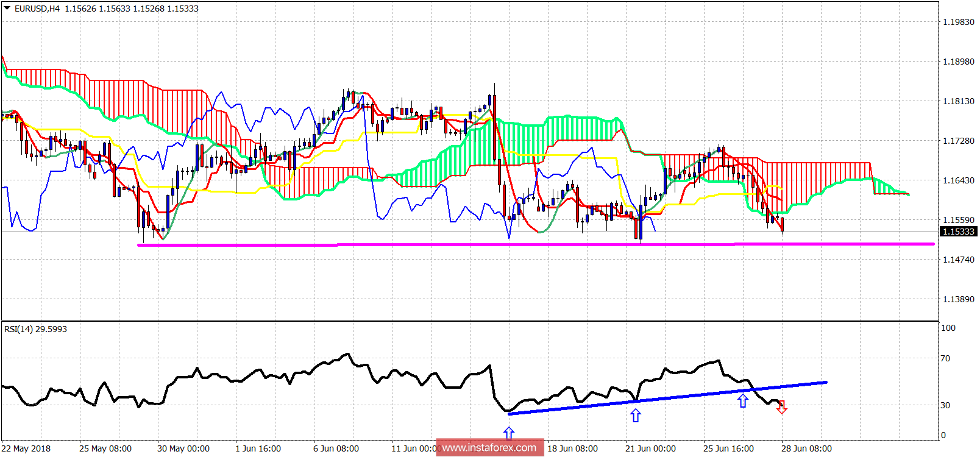Click the 30 May 00:00 time label
Image resolution: width=980 pixels, height=457 pixels.
click(183, 448)
